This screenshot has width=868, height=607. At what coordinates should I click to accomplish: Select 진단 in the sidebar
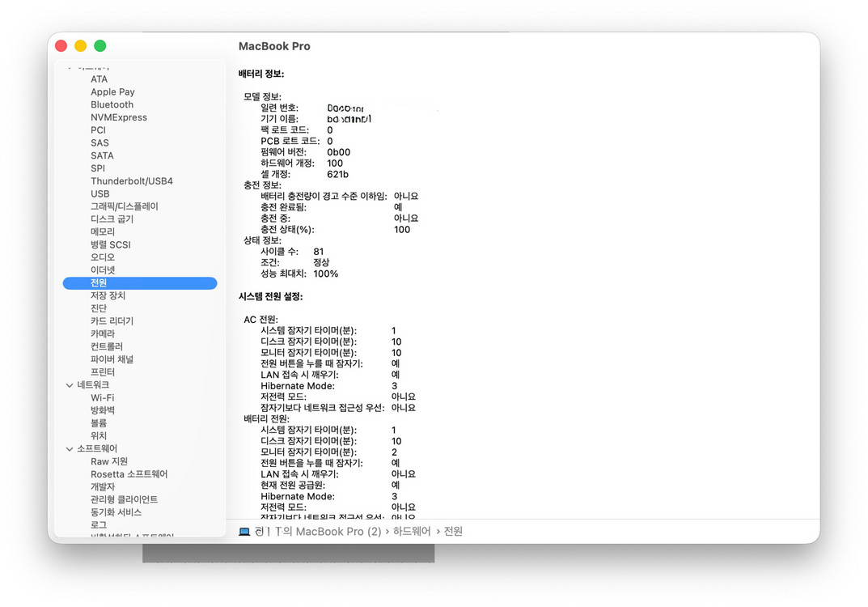(x=98, y=308)
